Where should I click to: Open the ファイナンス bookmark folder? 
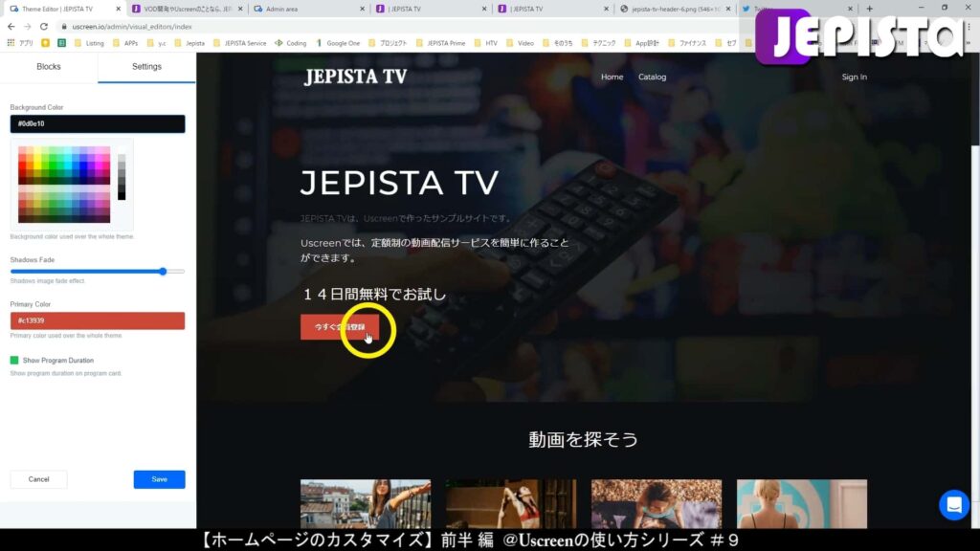click(x=687, y=43)
